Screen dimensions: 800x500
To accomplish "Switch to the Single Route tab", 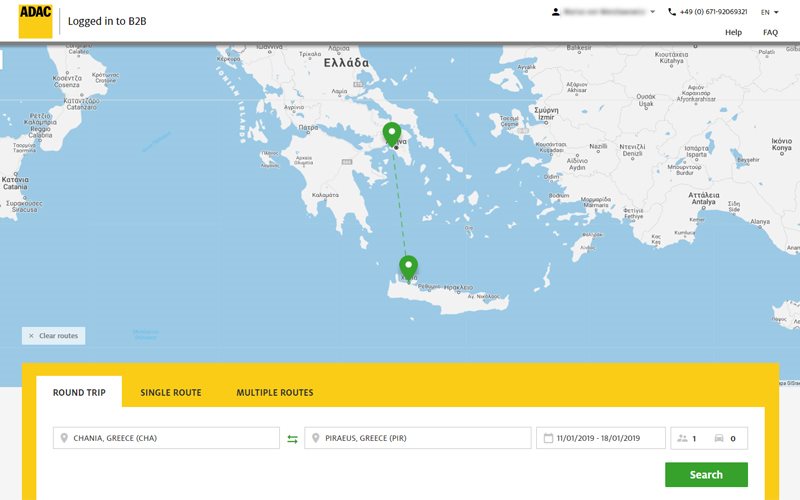I will [170, 392].
